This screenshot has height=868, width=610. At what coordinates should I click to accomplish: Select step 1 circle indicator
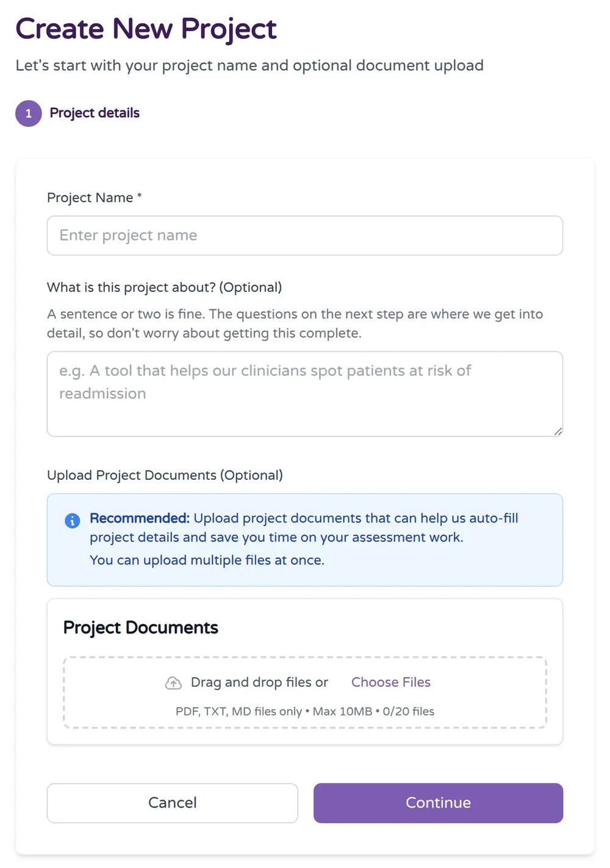point(29,114)
